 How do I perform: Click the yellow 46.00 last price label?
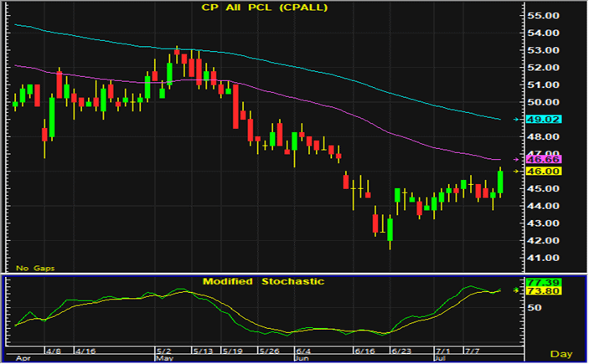coord(544,171)
